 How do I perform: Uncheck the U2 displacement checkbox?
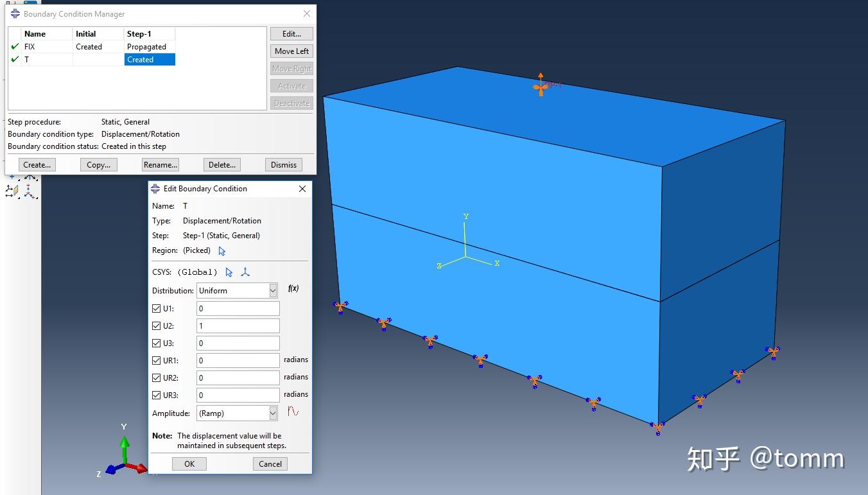[x=155, y=326]
